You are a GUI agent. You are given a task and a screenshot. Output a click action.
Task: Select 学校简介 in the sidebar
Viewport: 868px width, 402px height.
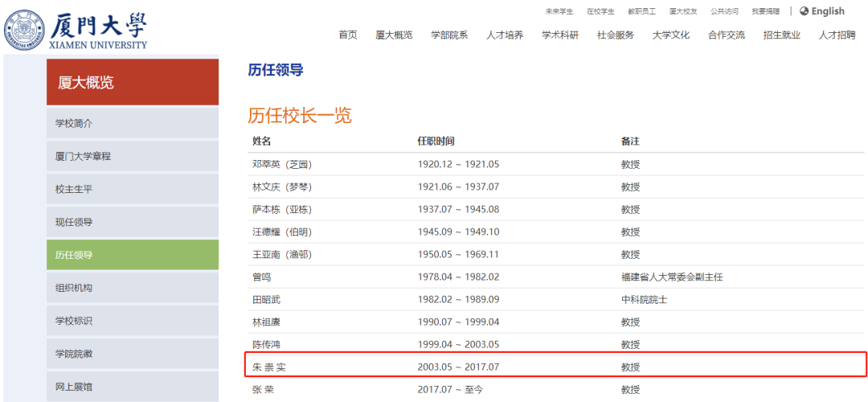133,123
